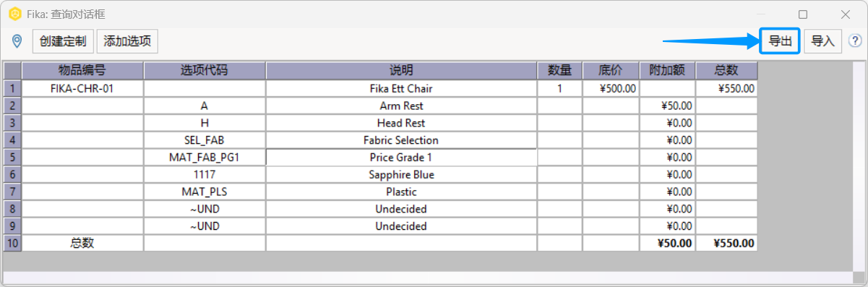Maximize the query dialog window
Viewport: 868px width, 287px height.
click(803, 14)
